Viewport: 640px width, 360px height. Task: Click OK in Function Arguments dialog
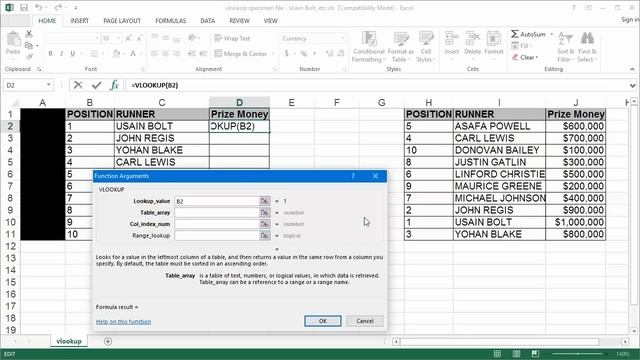coord(323,321)
